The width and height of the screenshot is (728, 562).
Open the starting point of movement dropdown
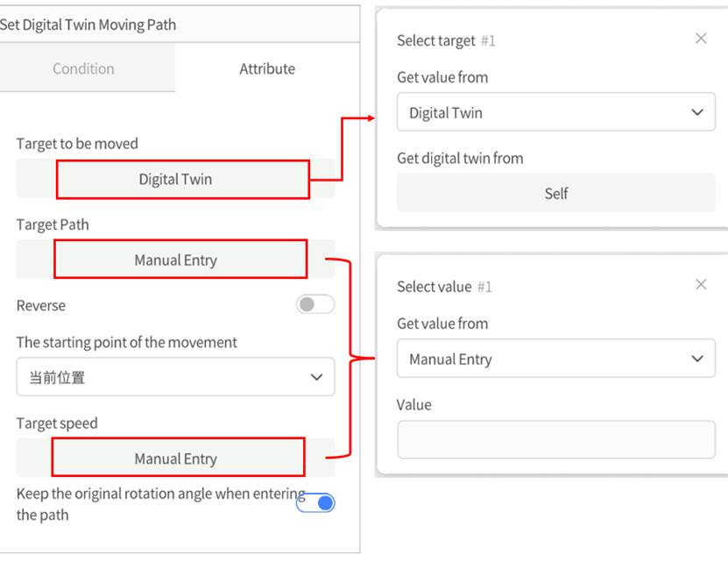[x=175, y=377]
